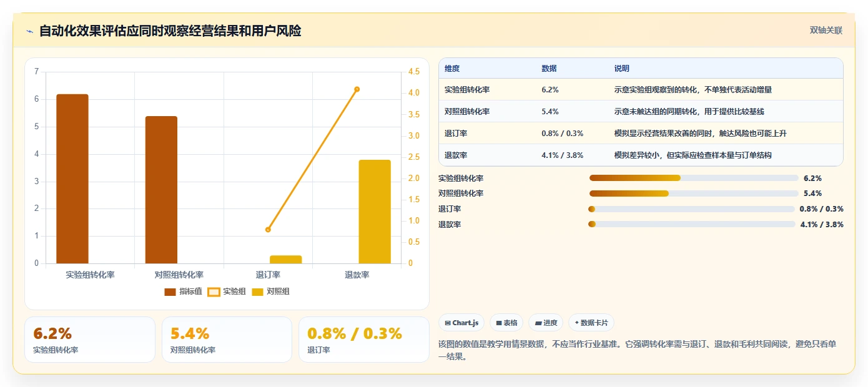Click the small 退订率 bar in the chart
This screenshot has height=387, width=868.
click(x=286, y=259)
